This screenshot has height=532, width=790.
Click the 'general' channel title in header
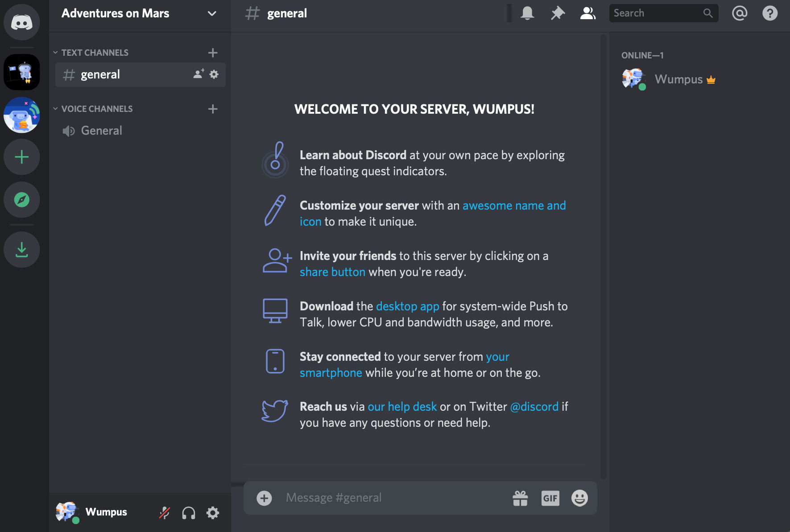click(287, 13)
